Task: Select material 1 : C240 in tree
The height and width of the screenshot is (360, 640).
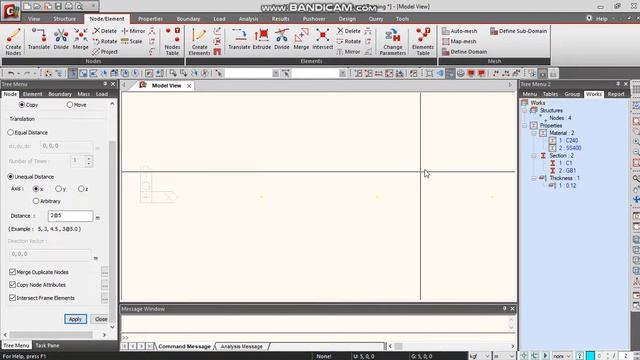Action: (x=568, y=140)
